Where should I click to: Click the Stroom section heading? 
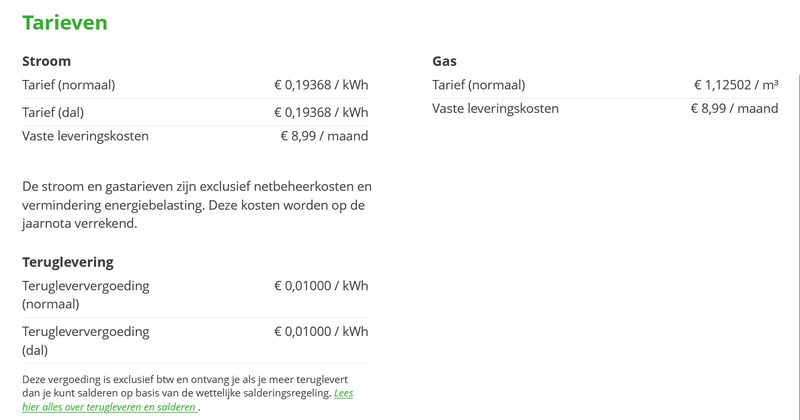point(47,61)
